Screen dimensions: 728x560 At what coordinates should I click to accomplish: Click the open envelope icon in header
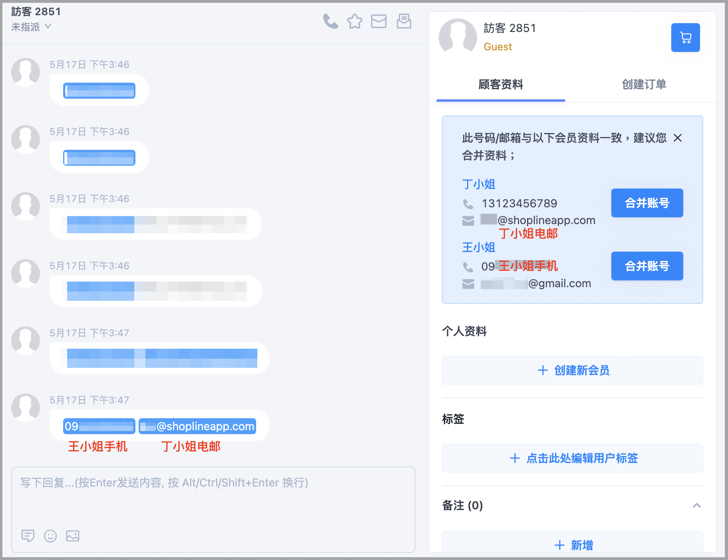(x=404, y=21)
